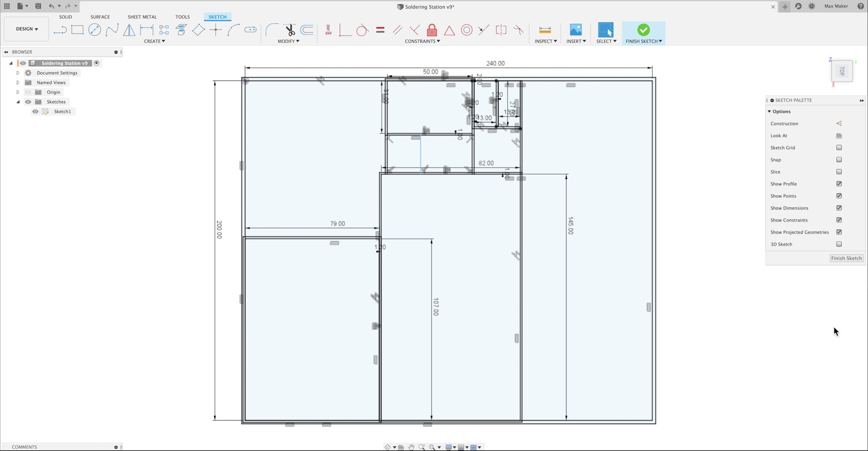Image resolution: width=868 pixels, height=451 pixels.
Task: Select the Mirror tool
Action: 129,30
